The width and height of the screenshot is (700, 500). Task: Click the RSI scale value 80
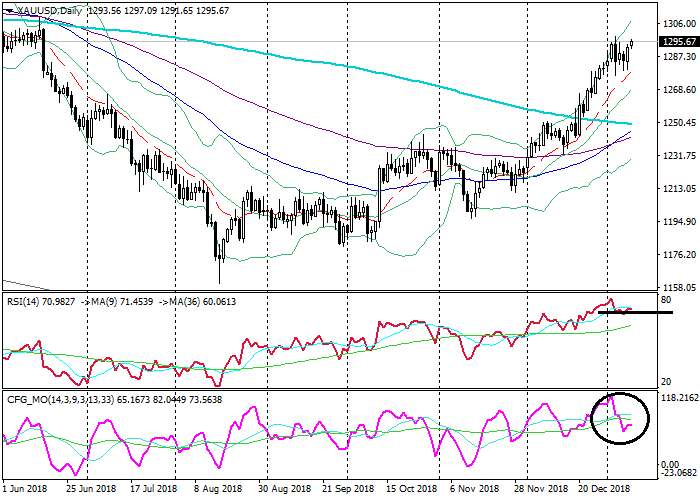click(667, 300)
